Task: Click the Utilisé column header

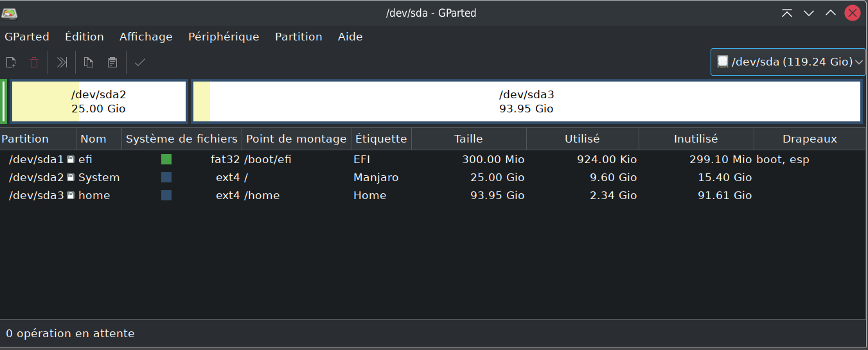Action: coord(583,139)
